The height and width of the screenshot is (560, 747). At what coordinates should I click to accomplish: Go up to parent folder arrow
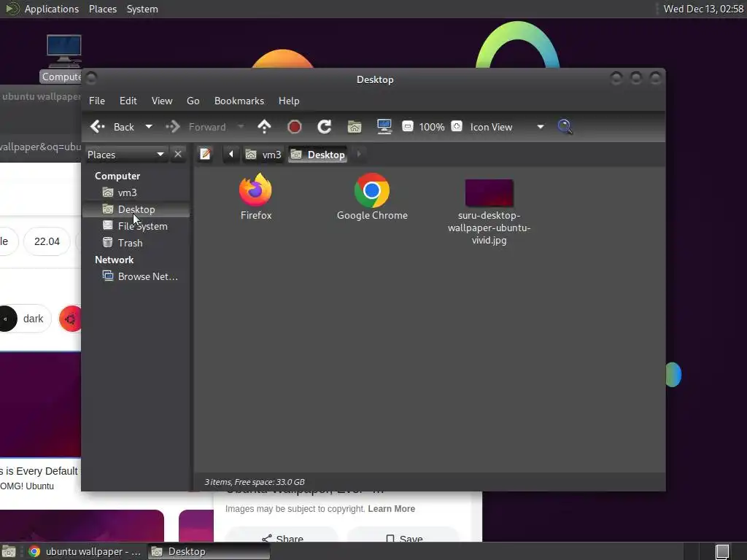(x=264, y=127)
